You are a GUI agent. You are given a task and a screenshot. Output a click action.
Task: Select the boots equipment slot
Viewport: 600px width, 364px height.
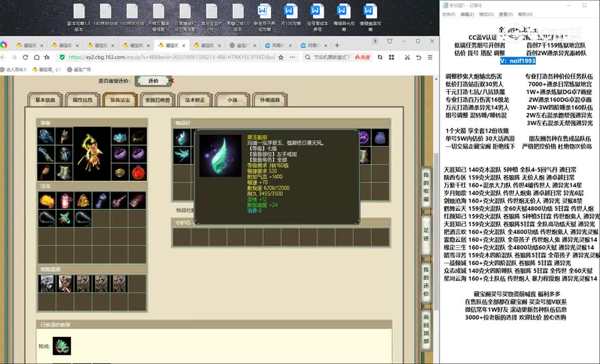[64, 172]
